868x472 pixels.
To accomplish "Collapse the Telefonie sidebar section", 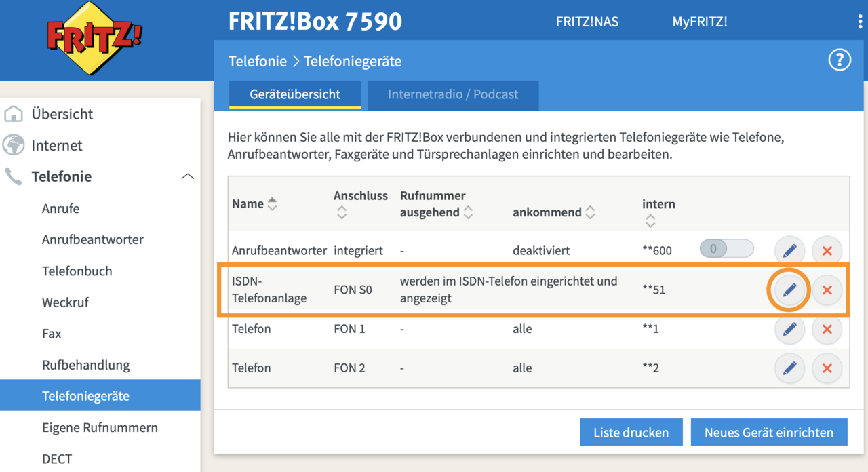I will pos(188,176).
